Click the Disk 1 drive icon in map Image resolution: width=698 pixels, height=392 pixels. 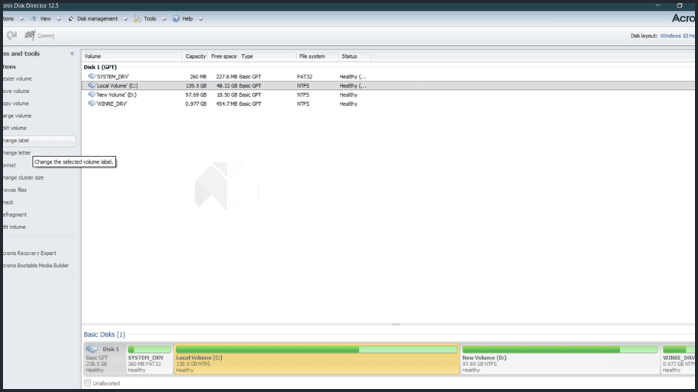pyautogui.click(x=92, y=349)
